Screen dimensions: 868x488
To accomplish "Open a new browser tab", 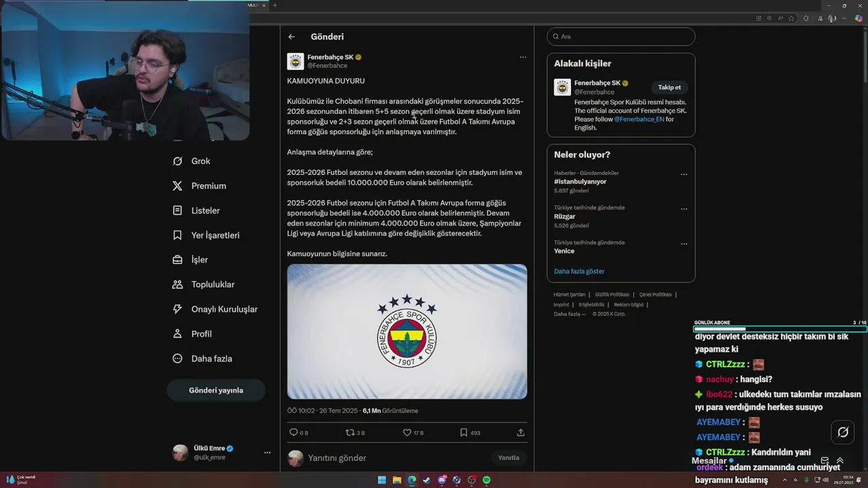I will (x=275, y=5).
